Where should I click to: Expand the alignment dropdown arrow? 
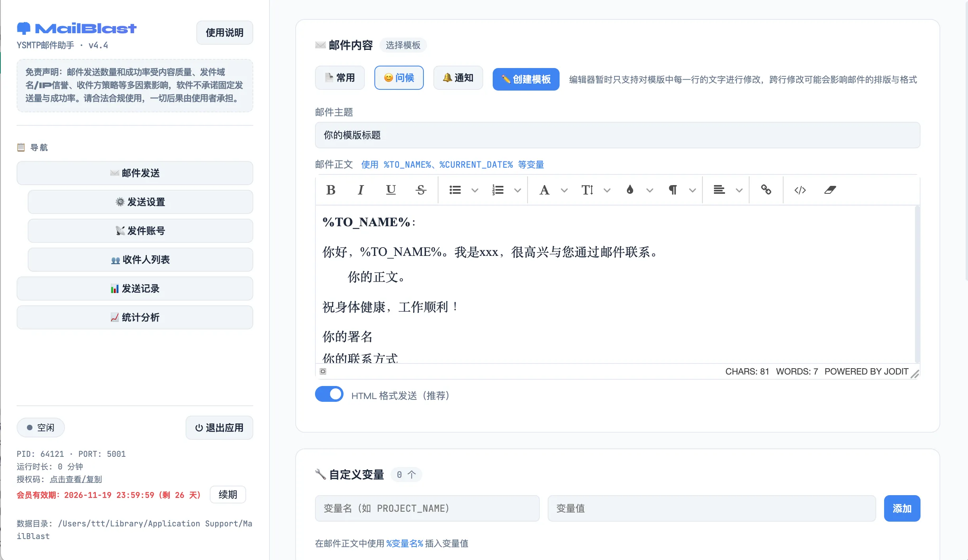coord(739,191)
